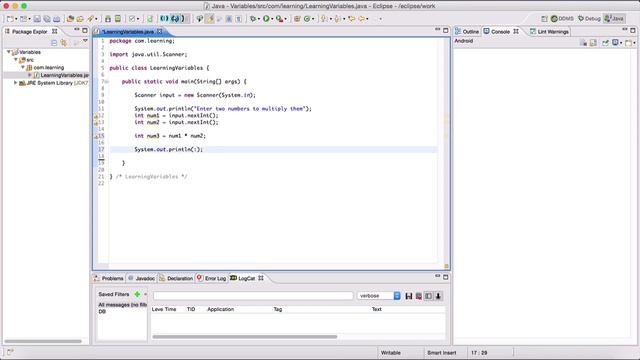Toggle the LogCat saved filters view
The height and width of the screenshot is (360, 640).
pos(428,296)
